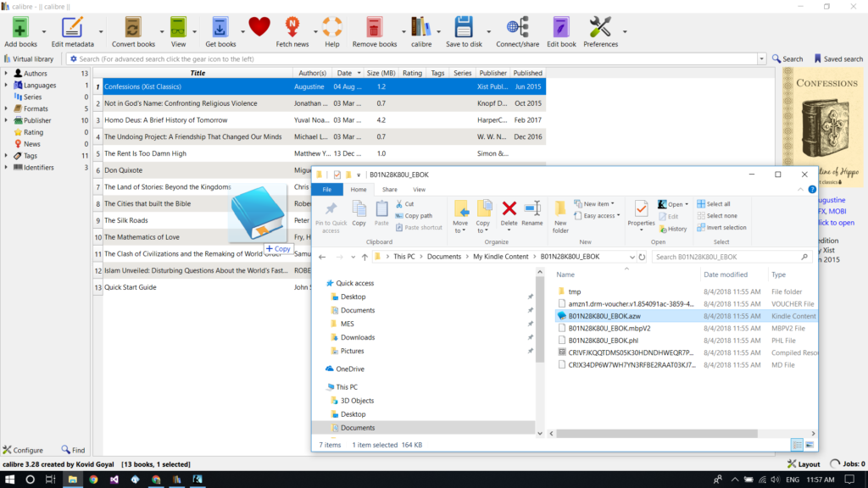Click the Saved search button
The image size is (868, 488).
coord(838,59)
